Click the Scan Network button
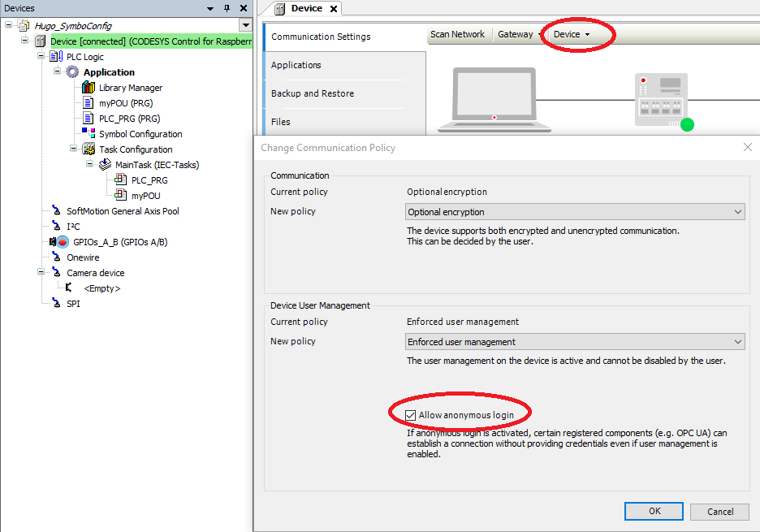Screen dimensions: 760x532 click(457, 34)
